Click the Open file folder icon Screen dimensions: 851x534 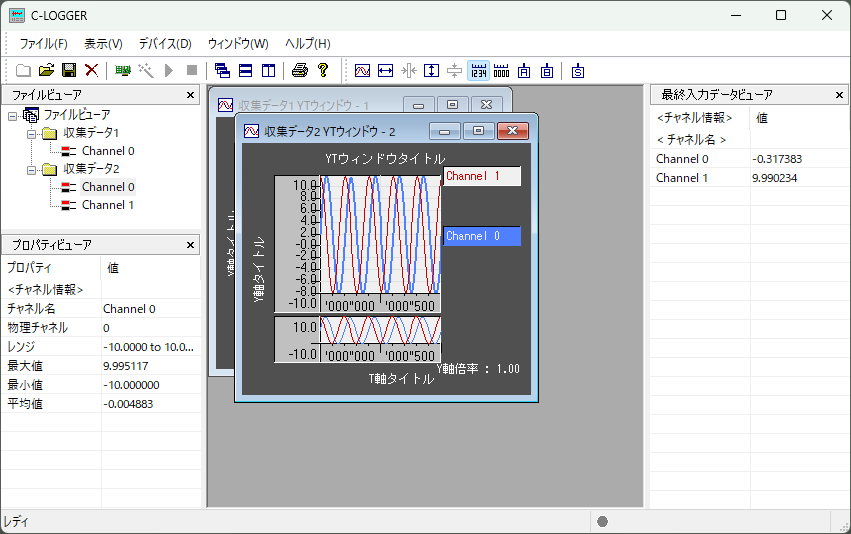(x=46, y=70)
